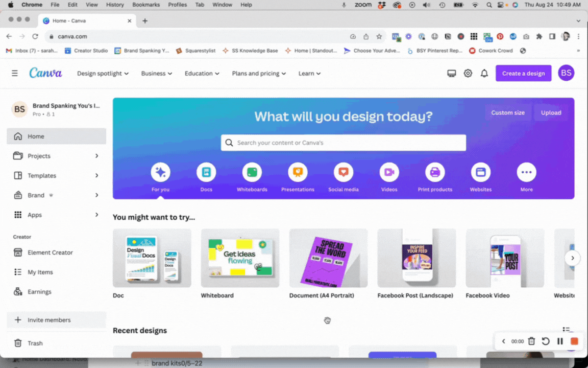Open the desktop app download icon

(452, 73)
